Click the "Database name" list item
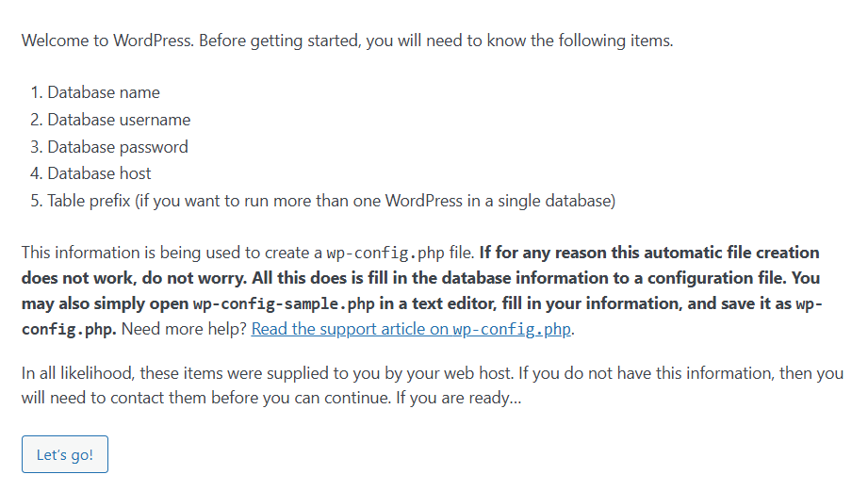This screenshot has width=868, height=491. (x=104, y=92)
